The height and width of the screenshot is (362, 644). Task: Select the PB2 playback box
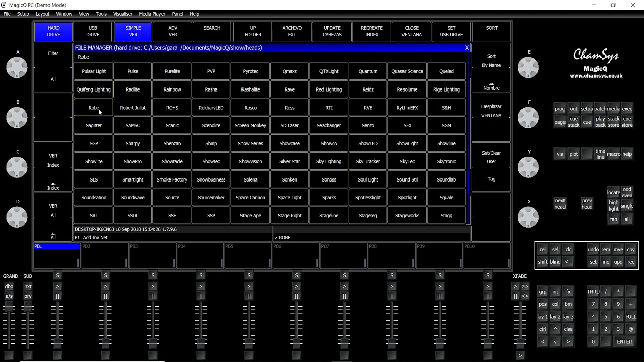(105, 256)
